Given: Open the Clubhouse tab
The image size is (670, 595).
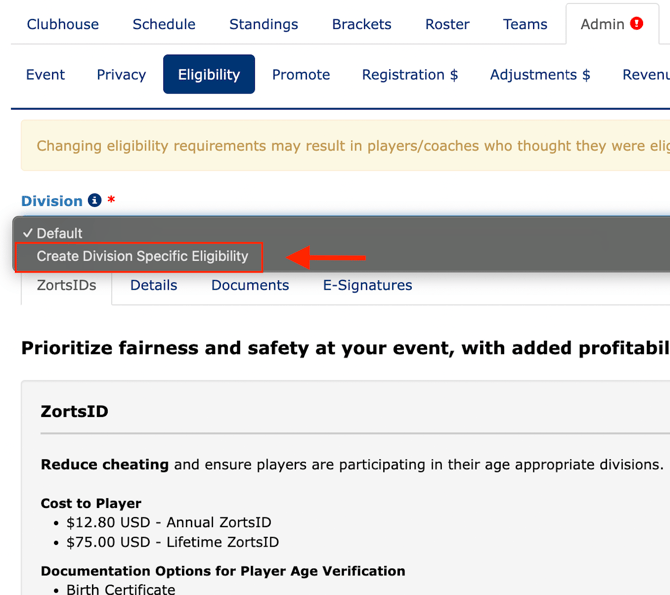Looking at the screenshot, I should (63, 24).
